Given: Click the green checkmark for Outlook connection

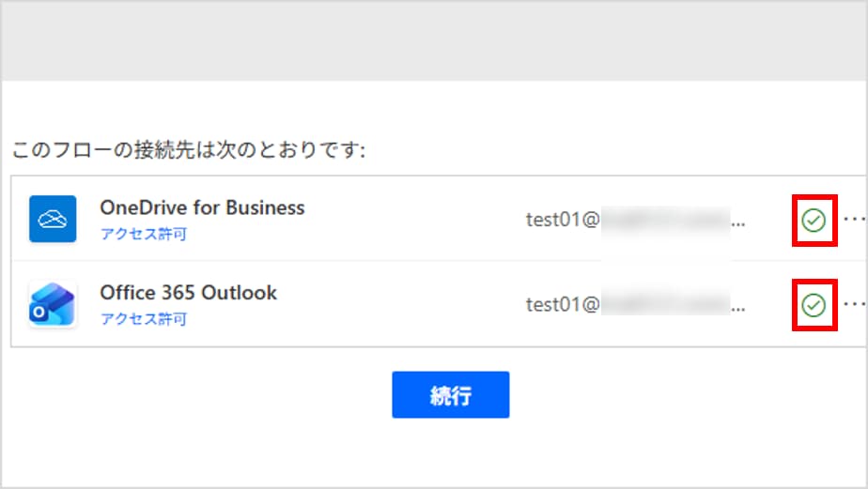Looking at the screenshot, I should pos(814,305).
